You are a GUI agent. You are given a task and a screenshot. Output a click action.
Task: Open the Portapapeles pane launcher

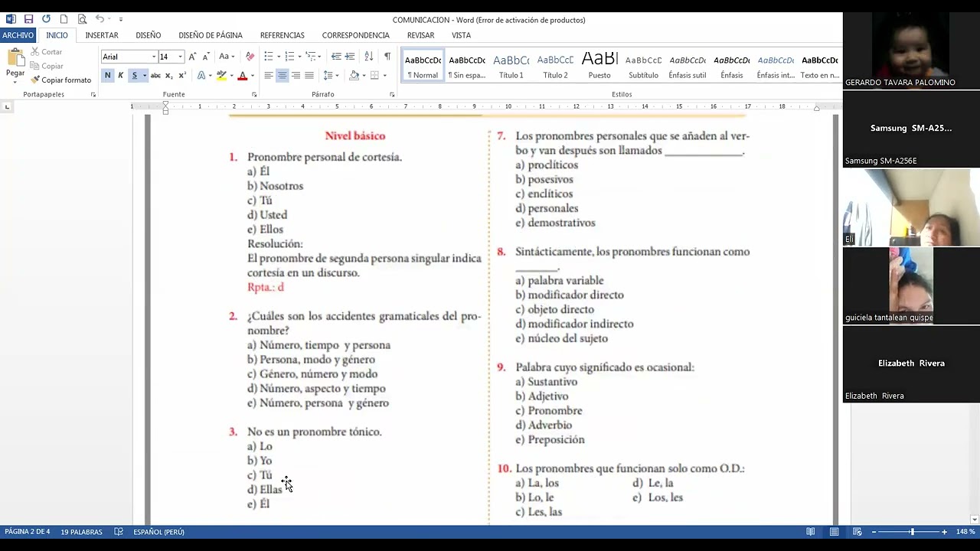[93, 95]
